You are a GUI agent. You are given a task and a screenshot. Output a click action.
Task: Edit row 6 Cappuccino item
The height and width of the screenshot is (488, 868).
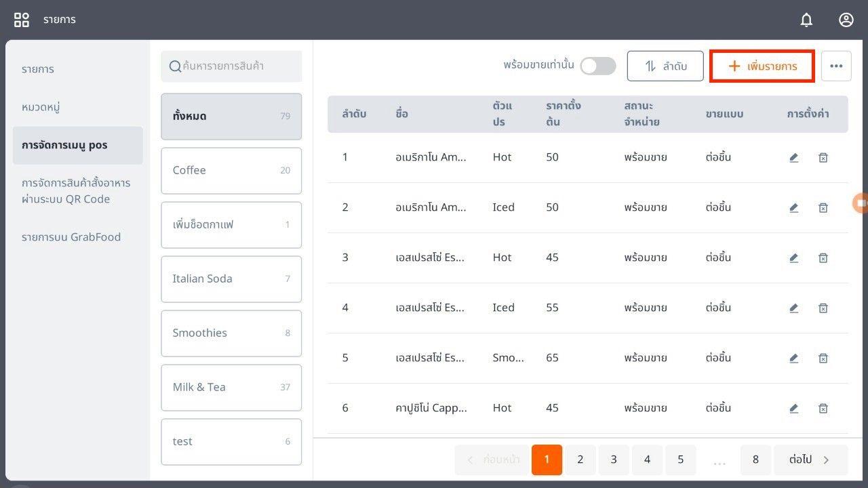[793, 408]
